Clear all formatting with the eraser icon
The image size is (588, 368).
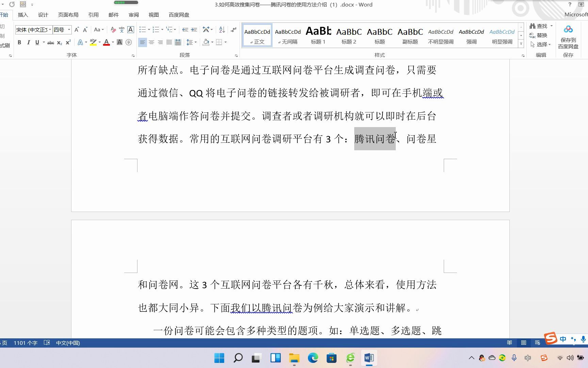(x=113, y=30)
